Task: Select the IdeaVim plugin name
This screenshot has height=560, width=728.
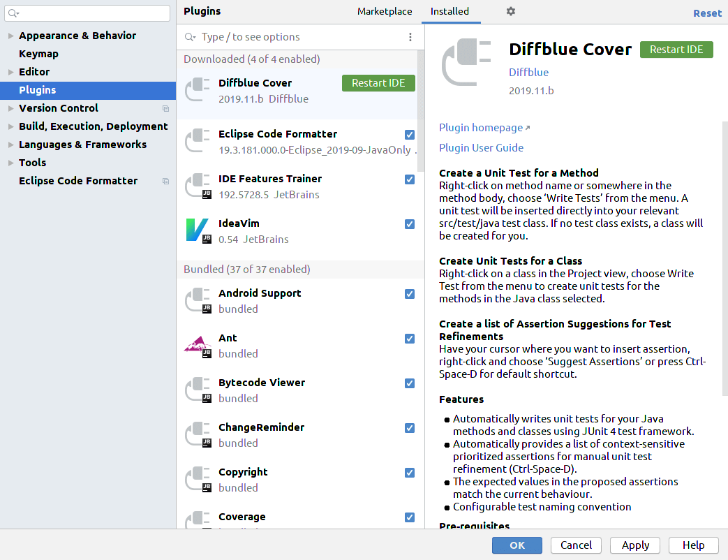Action: point(239,223)
